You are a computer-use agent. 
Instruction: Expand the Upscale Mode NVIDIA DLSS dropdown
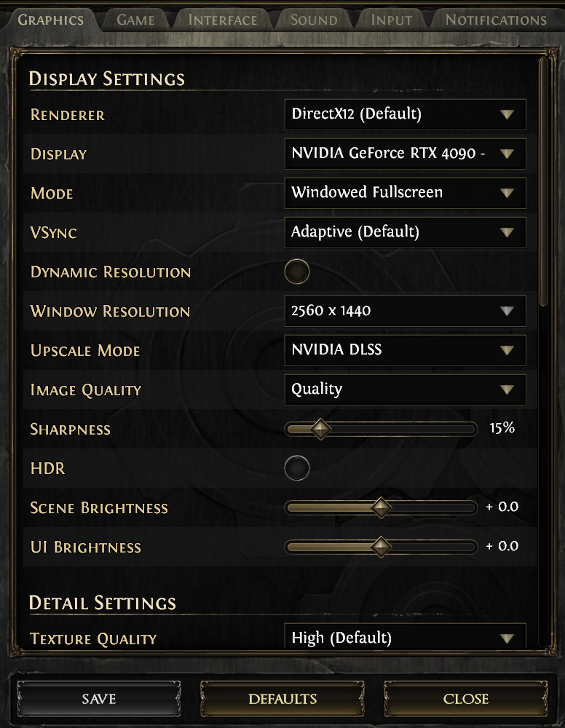coord(405,350)
